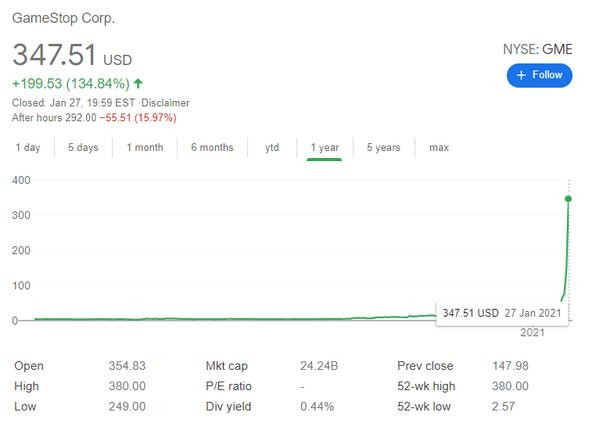The width and height of the screenshot is (600, 427).
Task: Select the 1 day tab
Action: 28,147
